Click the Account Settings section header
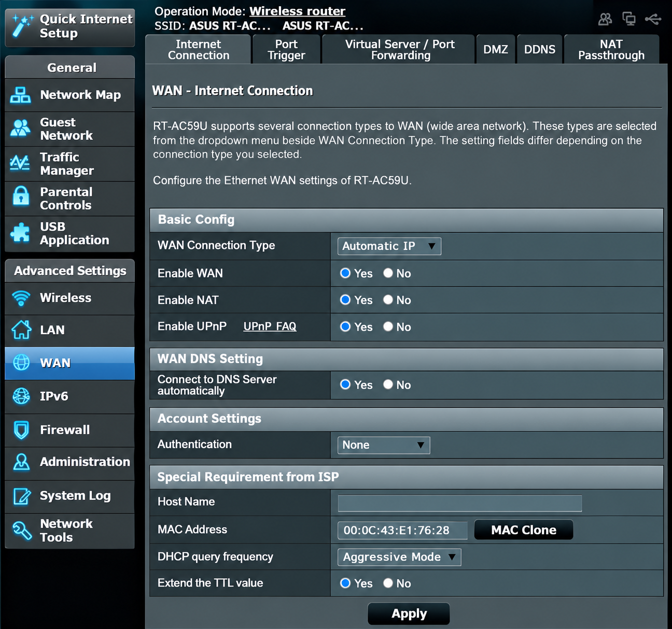 [x=407, y=419]
